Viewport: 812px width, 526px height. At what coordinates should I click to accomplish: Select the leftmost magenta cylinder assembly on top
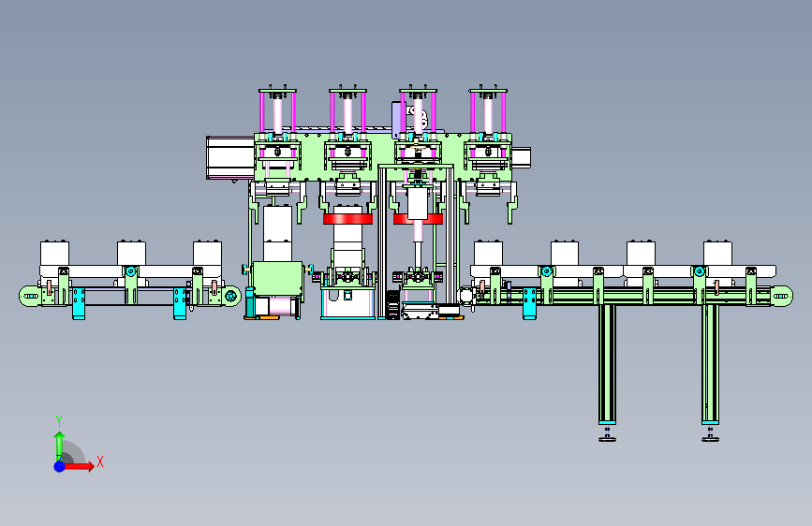coord(277,111)
